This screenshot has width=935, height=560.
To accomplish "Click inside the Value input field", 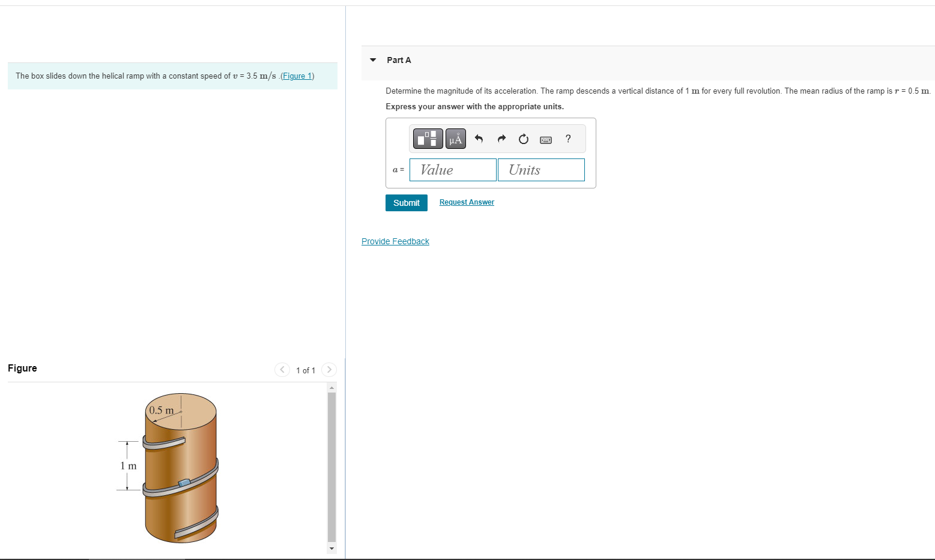I will pyautogui.click(x=452, y=169).
